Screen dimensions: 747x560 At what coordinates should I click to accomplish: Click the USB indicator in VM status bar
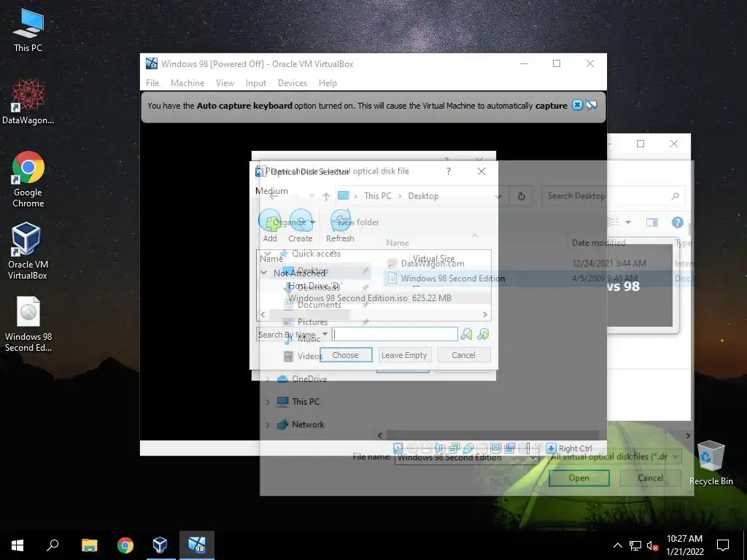point(468,448)
